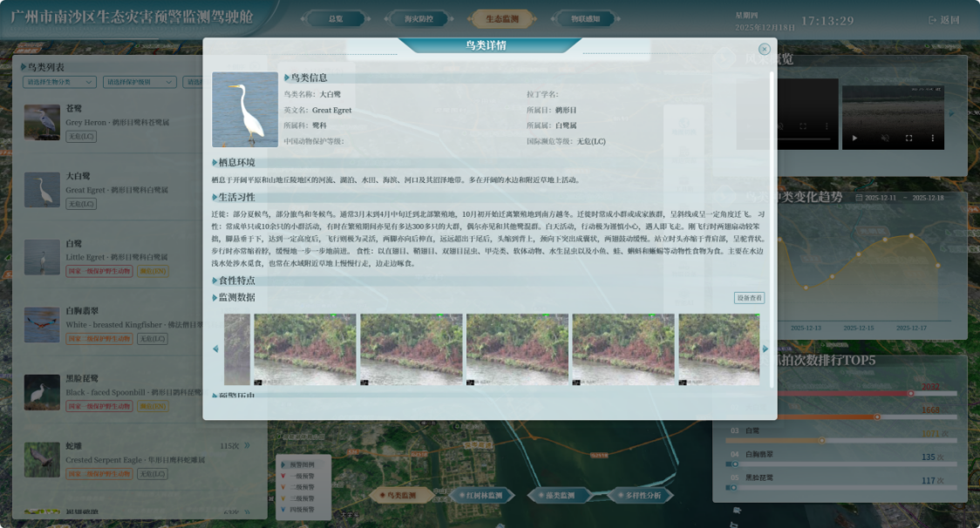Viewport: 980px width, 528px height.
Task: Click the 黑脸琵鹭 ranking bar handle
Action: point(733,487)
